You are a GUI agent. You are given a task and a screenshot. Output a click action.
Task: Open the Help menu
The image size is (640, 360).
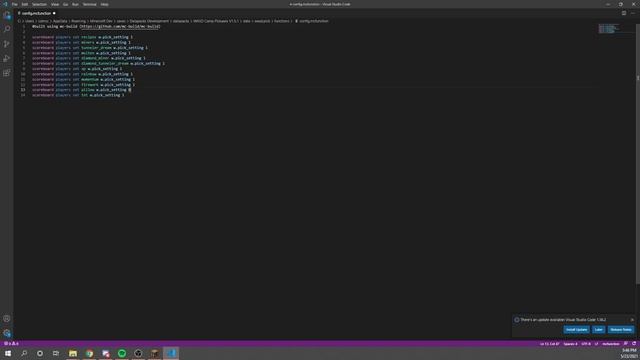104,4
